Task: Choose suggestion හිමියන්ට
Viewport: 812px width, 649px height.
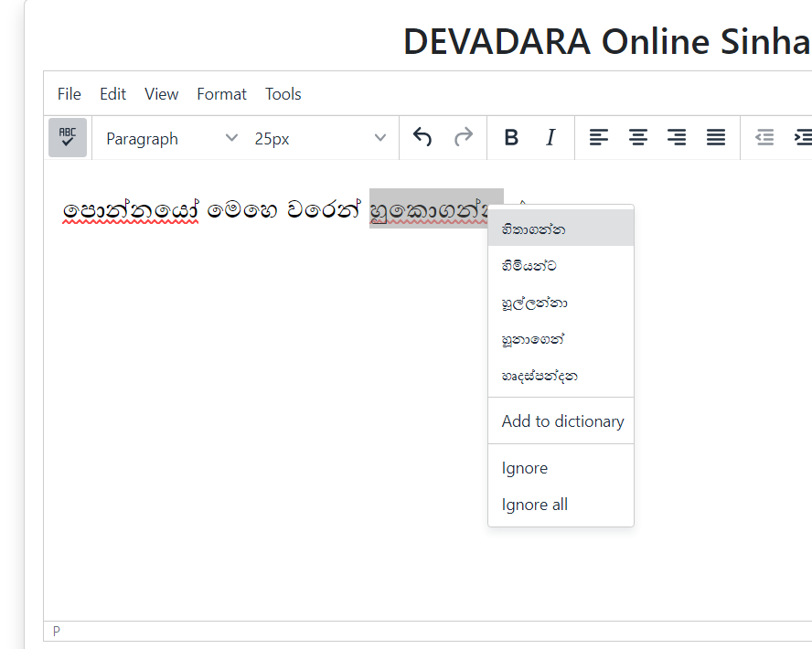Action: 561,265
